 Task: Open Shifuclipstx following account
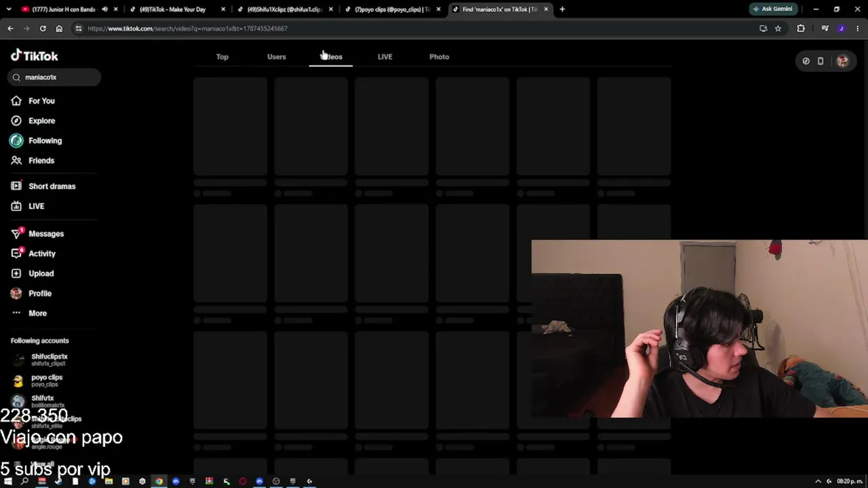(x=49, y=359)
